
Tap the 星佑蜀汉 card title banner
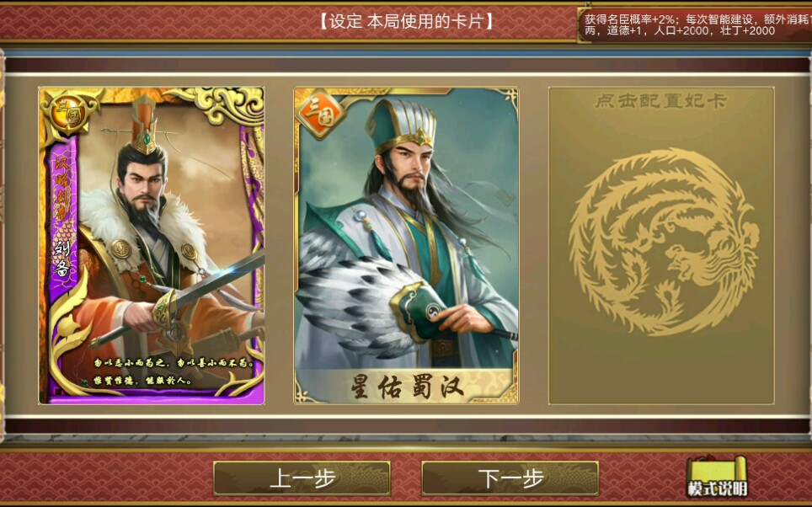point(407,387)
